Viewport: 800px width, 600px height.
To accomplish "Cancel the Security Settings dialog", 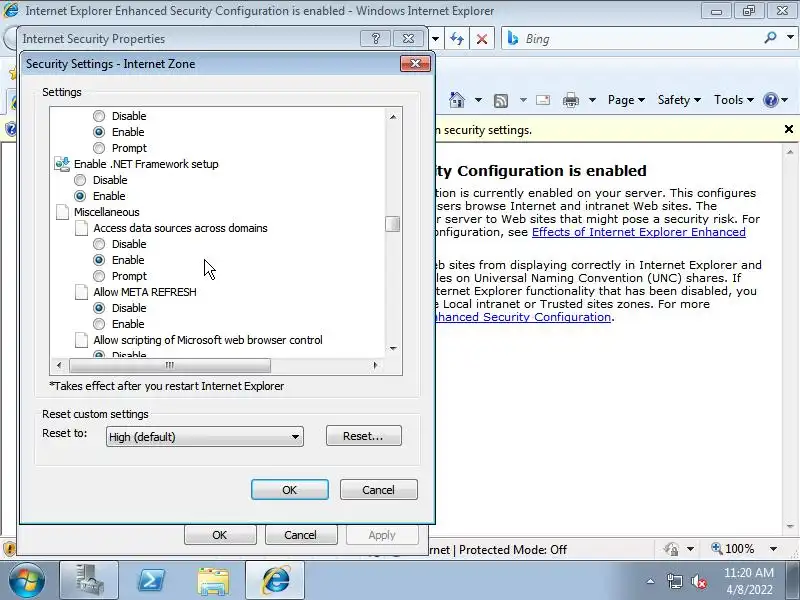I will pyautogui.click(x=379, y=490).
